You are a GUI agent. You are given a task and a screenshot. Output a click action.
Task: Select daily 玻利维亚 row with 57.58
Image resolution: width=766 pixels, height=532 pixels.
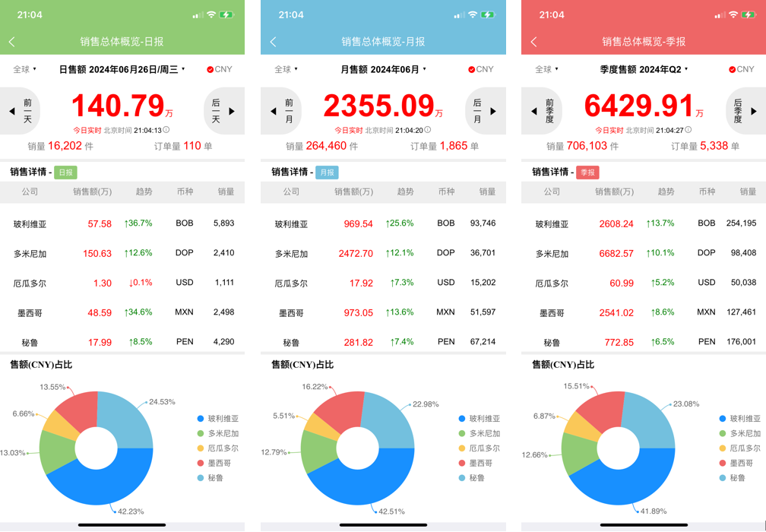(122, 223)
